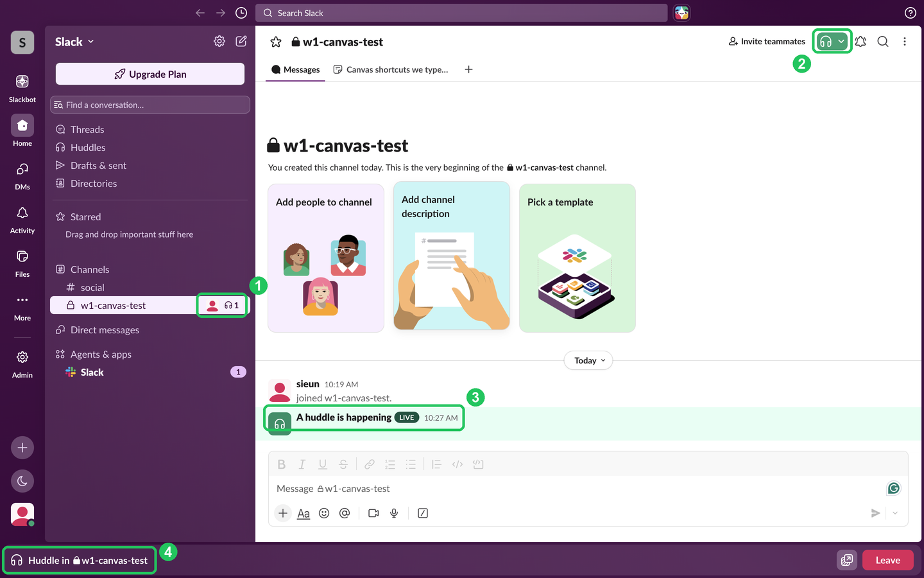Open More options in the left rail
This screenshot has width=924, height=578.
[x=22, y=306]
